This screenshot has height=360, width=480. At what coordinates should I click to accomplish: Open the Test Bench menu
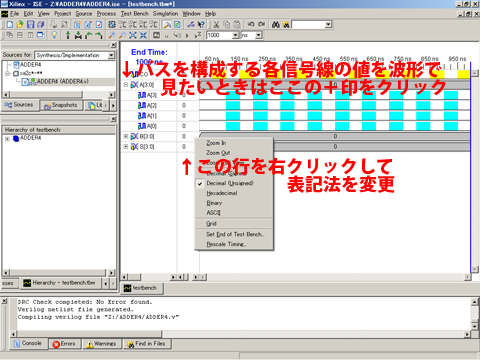pos(134,14)
